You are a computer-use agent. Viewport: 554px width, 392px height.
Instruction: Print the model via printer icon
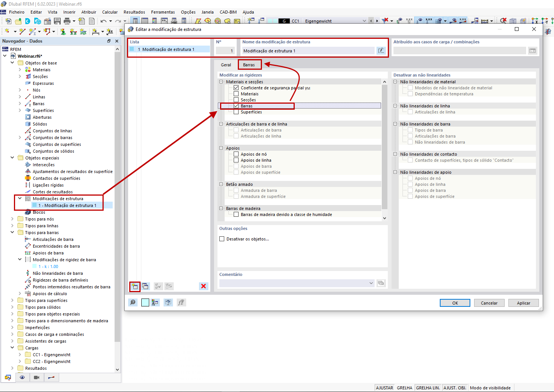67,21
